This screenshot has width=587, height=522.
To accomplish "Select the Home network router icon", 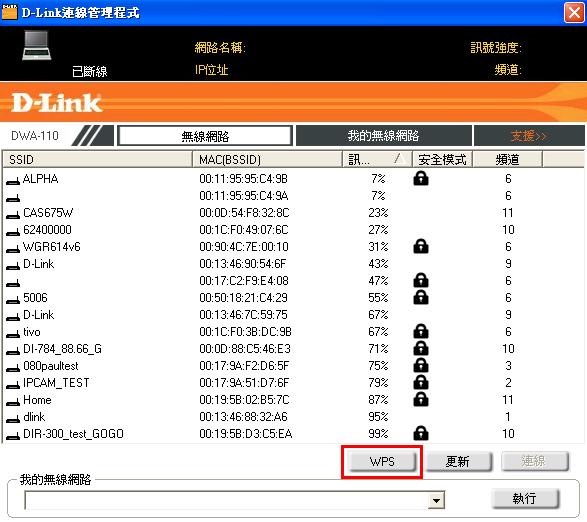I will click(13, 402).
